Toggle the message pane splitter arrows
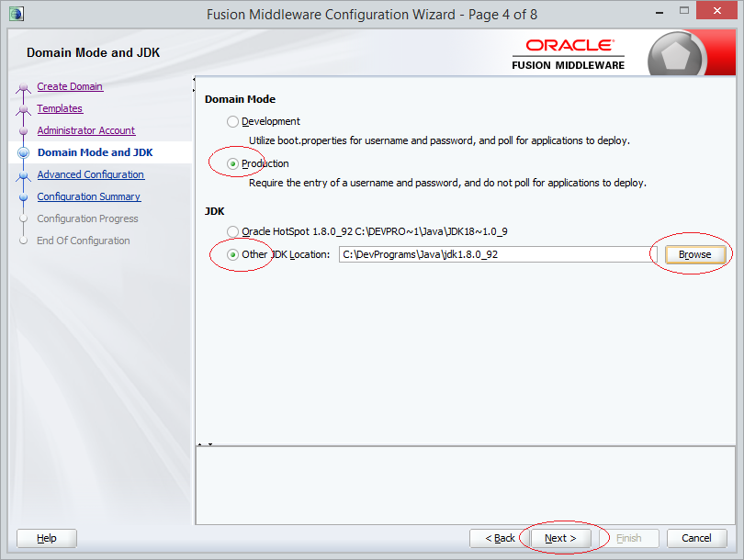This screenshot has height=560, width=744. click(205, 444)
